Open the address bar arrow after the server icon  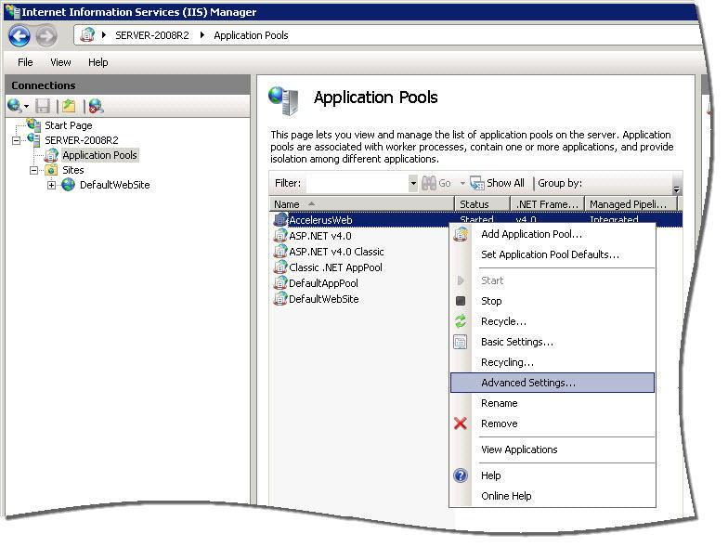pyautogui.click(x=104, y=35)
